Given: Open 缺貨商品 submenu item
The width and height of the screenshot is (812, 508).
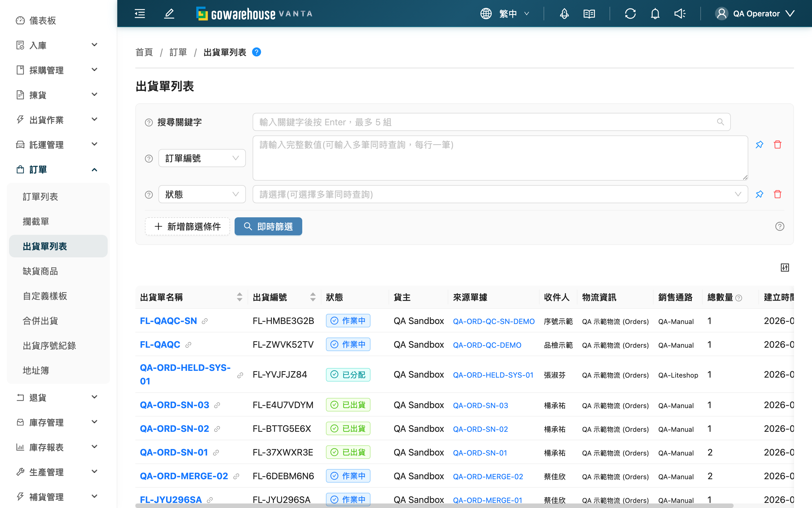Looking at the screenshot, I should (x=58, y=271).
